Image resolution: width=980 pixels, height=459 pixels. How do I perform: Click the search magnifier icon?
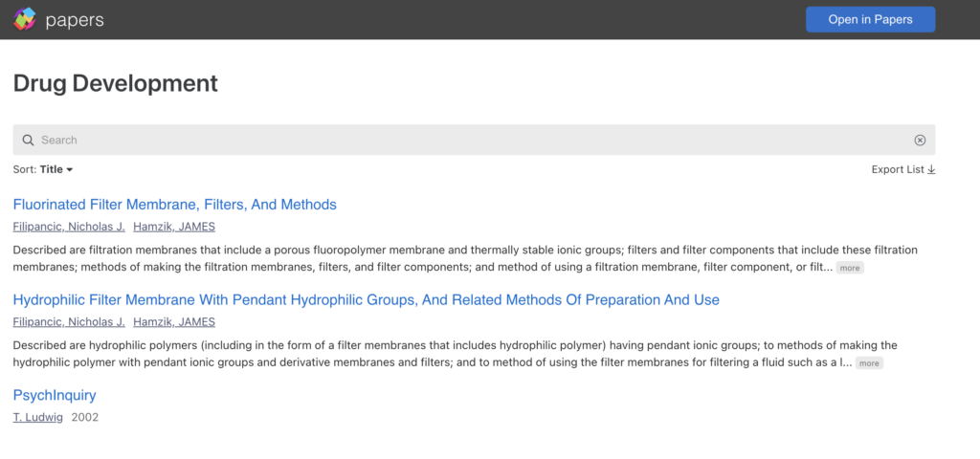(x=28, y=141)
